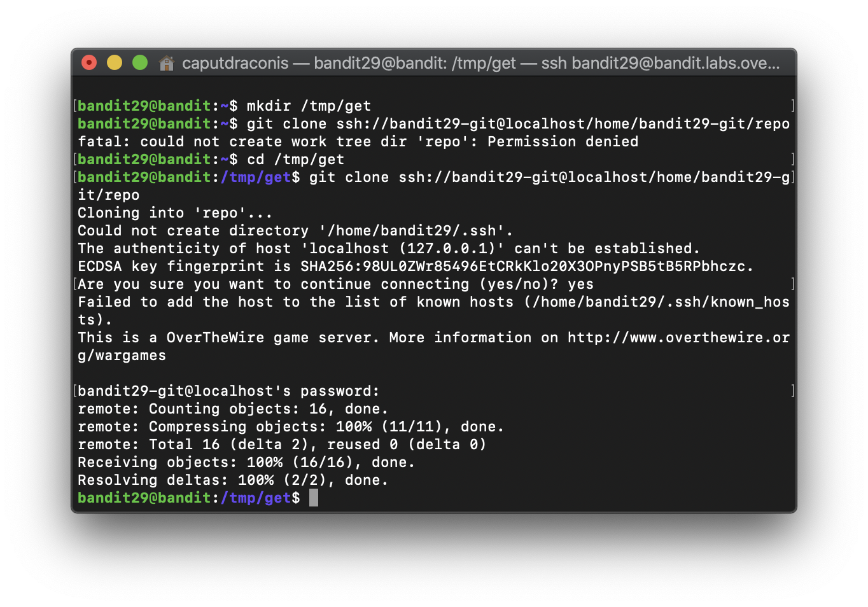Click the mkdir /tmp/get command line
868x607 pixels.
click(x=224, y=106)
